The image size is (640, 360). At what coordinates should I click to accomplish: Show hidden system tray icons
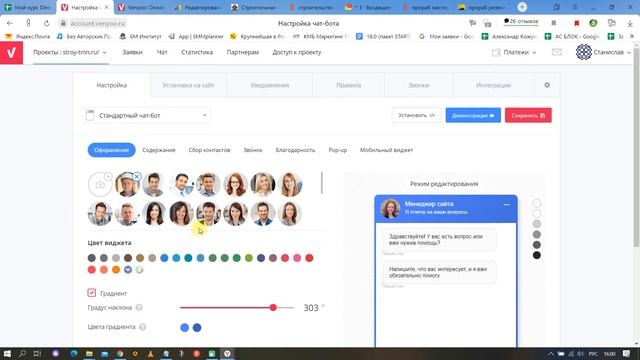click(550, 353)
